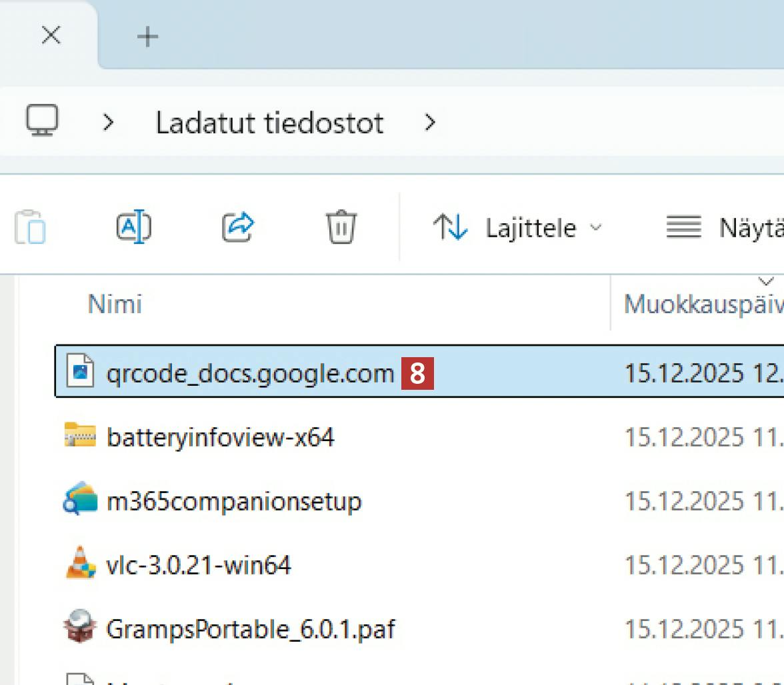Add a new tab with plus button
784x685 pixels.
click(x=147, y=37)
